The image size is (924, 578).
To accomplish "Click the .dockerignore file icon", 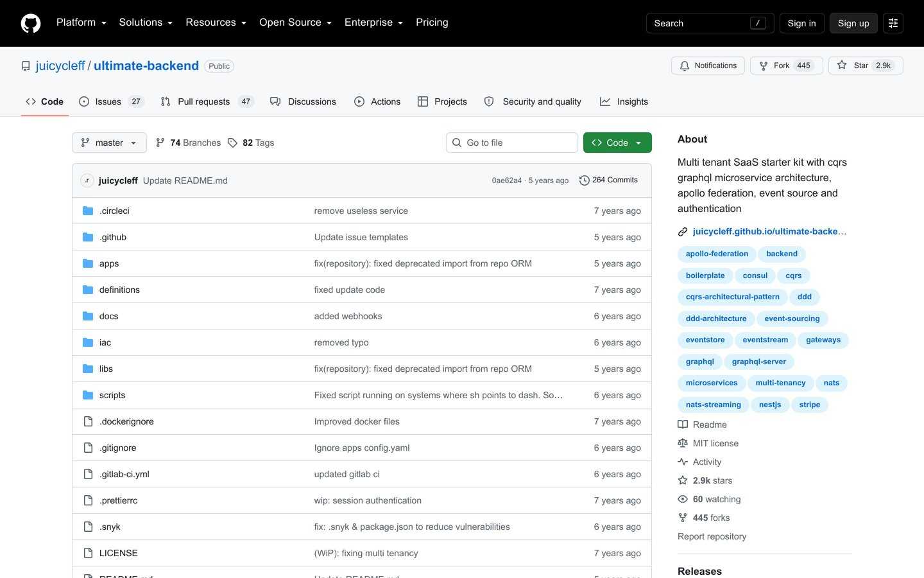I will tap(88, 421).
